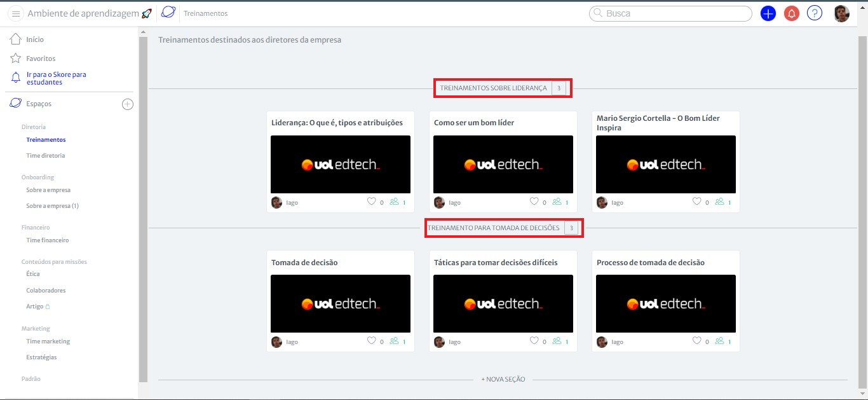The height and width of the screenshot is (400, 868).
Task: Click the Treinamentos breadcrumb in header
Action: tap(205, 13)
